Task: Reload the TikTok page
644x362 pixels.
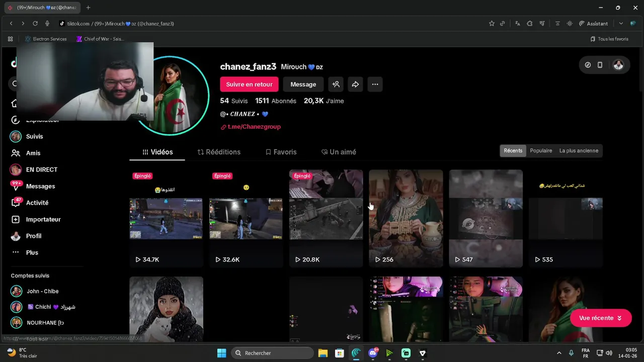Action: [35, 24]
